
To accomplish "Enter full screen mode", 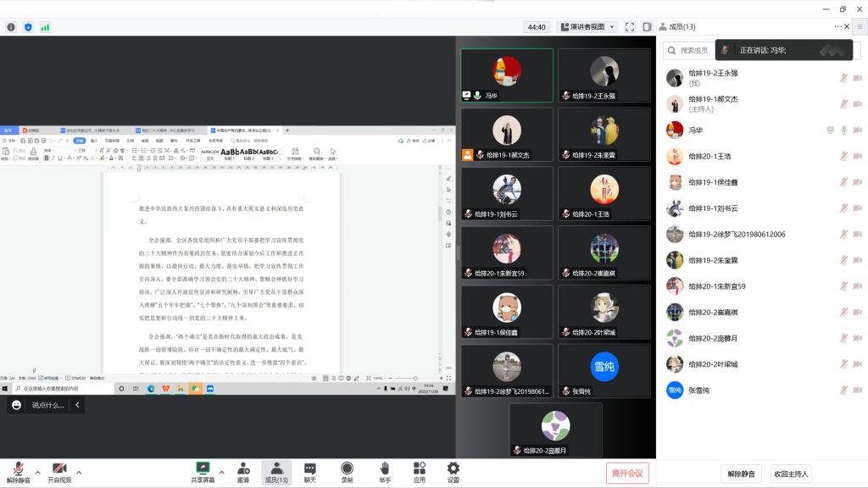I will click(630, 27).
